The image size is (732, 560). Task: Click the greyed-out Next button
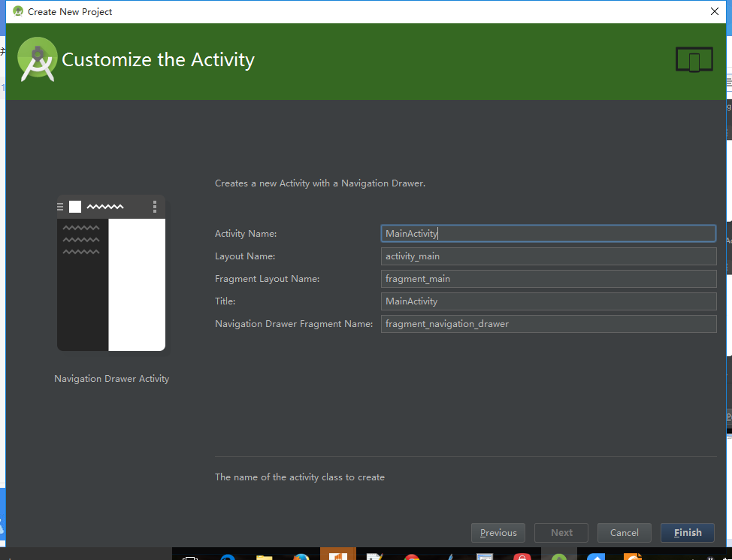pos(561,532)
